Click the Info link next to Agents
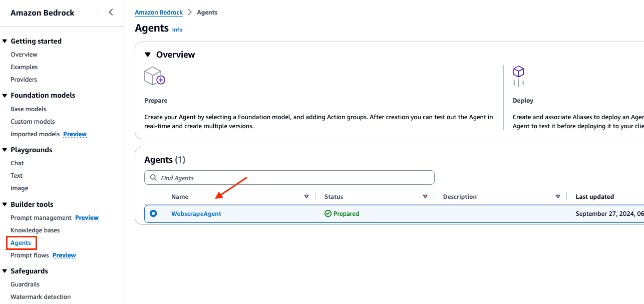 pyautogui.click(x=177, y=30)
